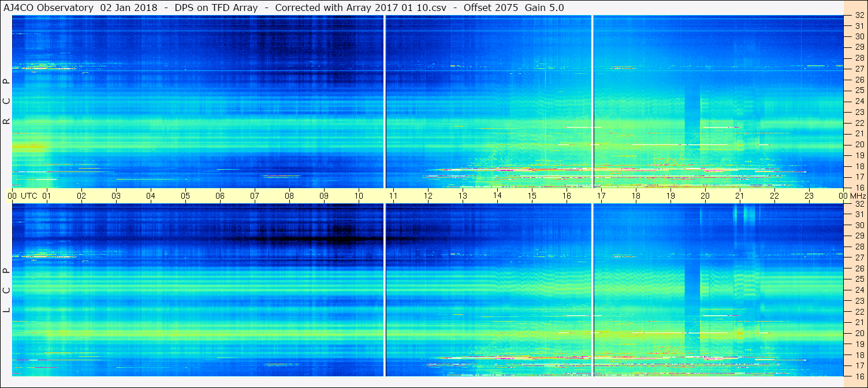Select the 11 hour tick label

click(x=393, y=196)
